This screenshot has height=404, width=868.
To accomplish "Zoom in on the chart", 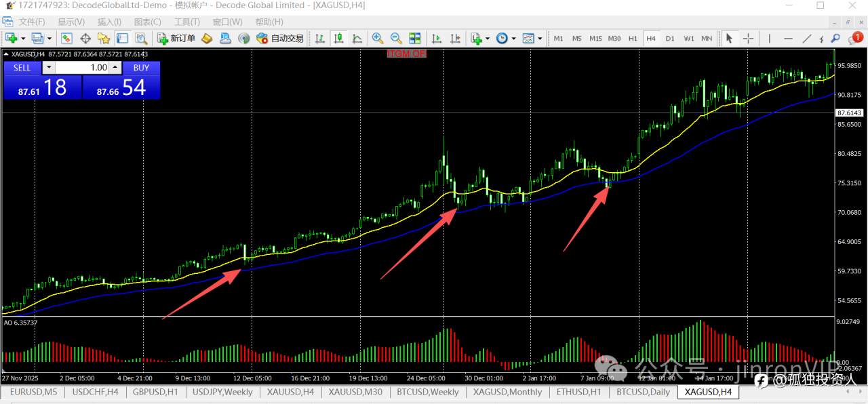I will click(378, 39).
